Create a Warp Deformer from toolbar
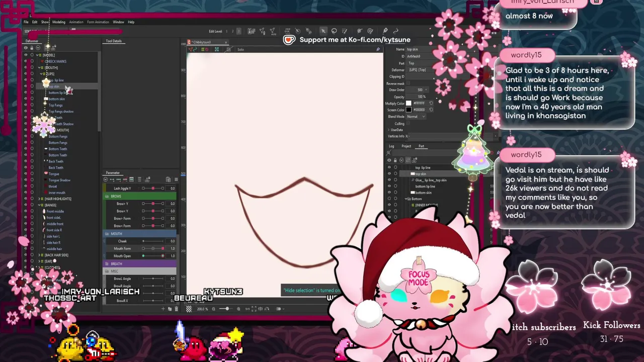 [287, 31]
